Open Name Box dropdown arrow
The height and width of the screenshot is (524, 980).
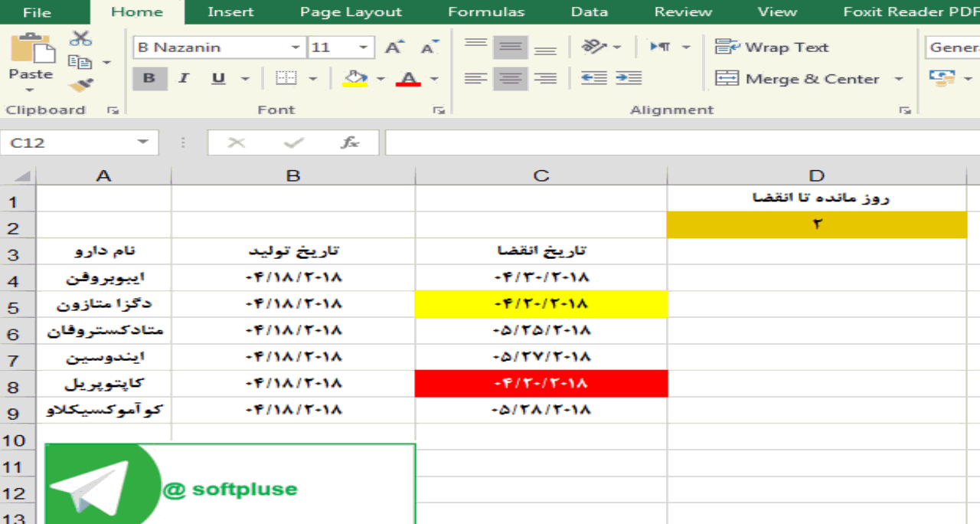coord(142,142)
